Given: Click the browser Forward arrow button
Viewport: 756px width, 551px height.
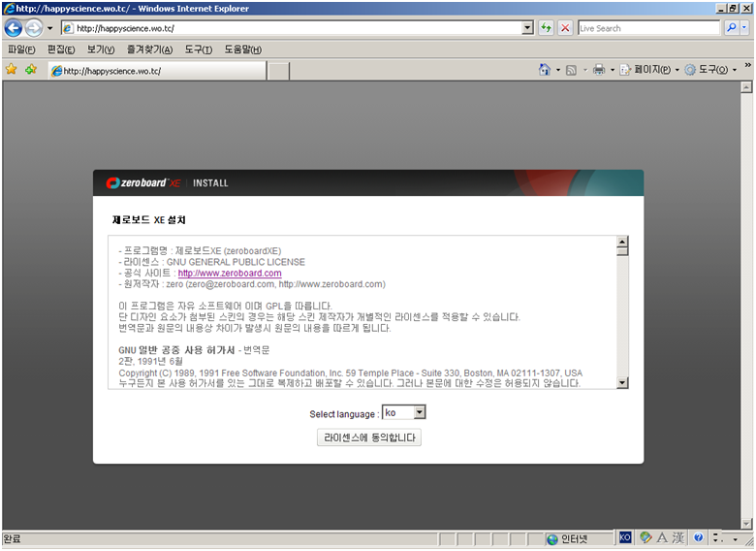Looking at the screenshot, I should tap(33, 28).
